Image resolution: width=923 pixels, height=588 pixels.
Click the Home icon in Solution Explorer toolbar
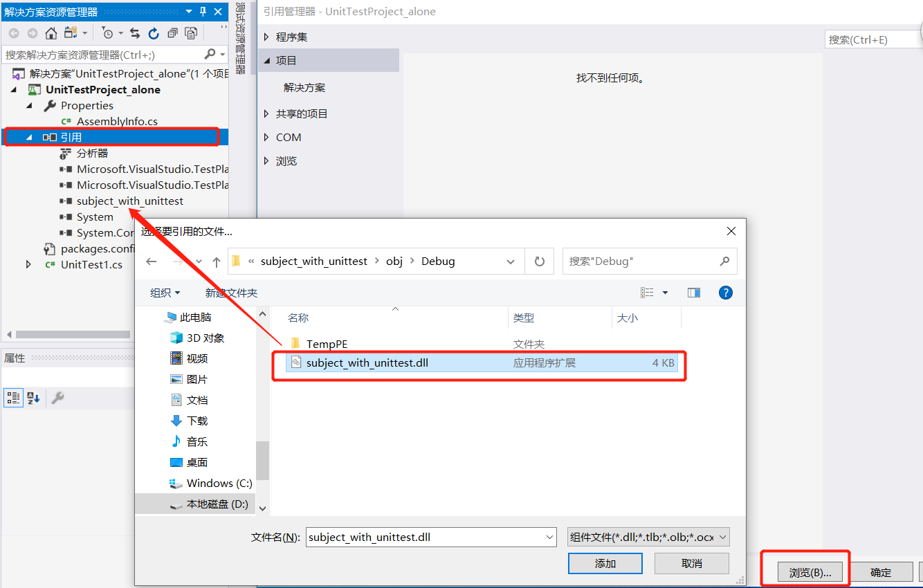[51, 33]
